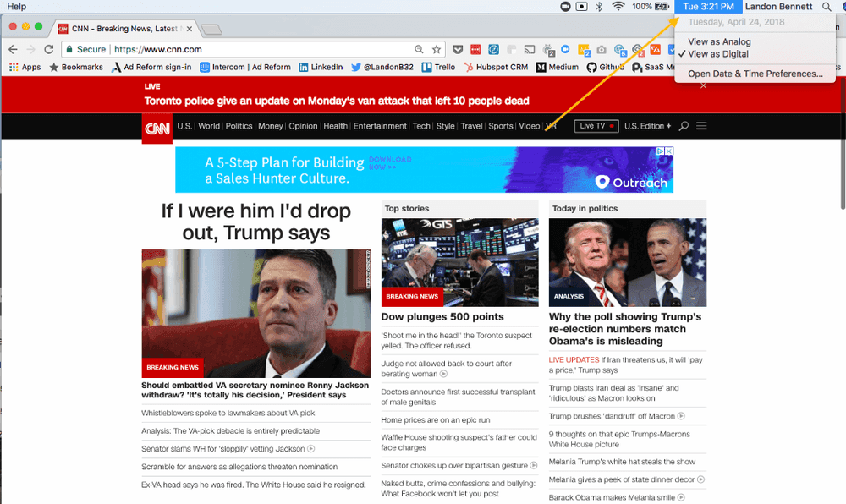This screenshot has width=846, height=504.
Task: Click the zoom magnifier in the address bar
Action: point(419,49)
